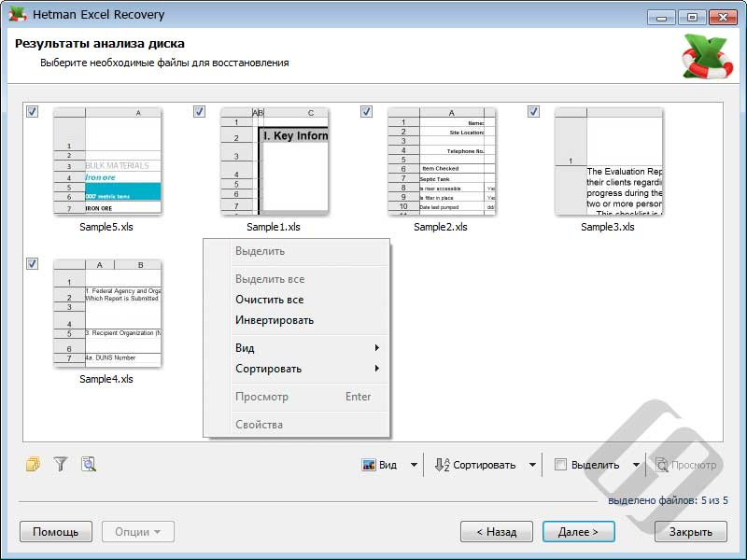Select the Sample2.xls thumbnail preview
The width and height of the screenshot is (747, 560).
(x=442, y=161)
